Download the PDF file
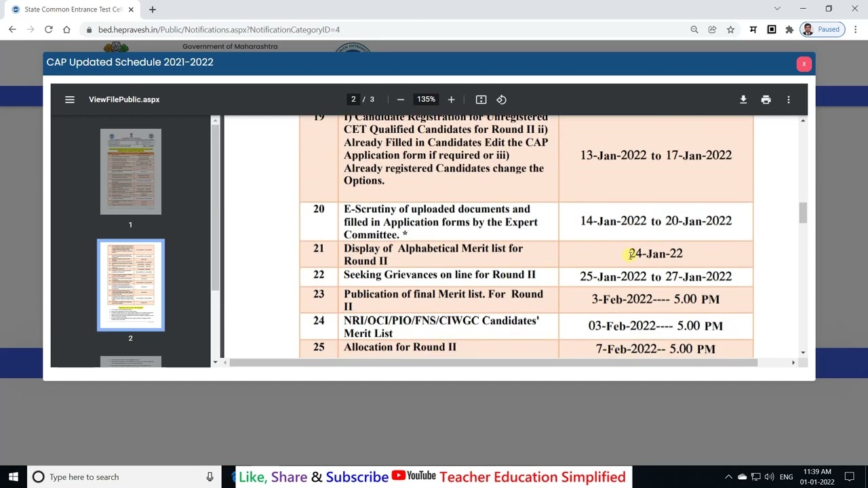The image size is (868, 488). [743, 100]
